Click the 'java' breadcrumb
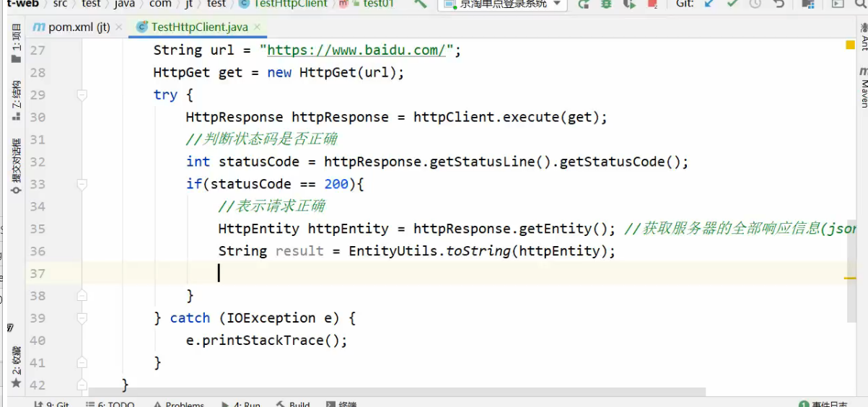 point(125,4)
